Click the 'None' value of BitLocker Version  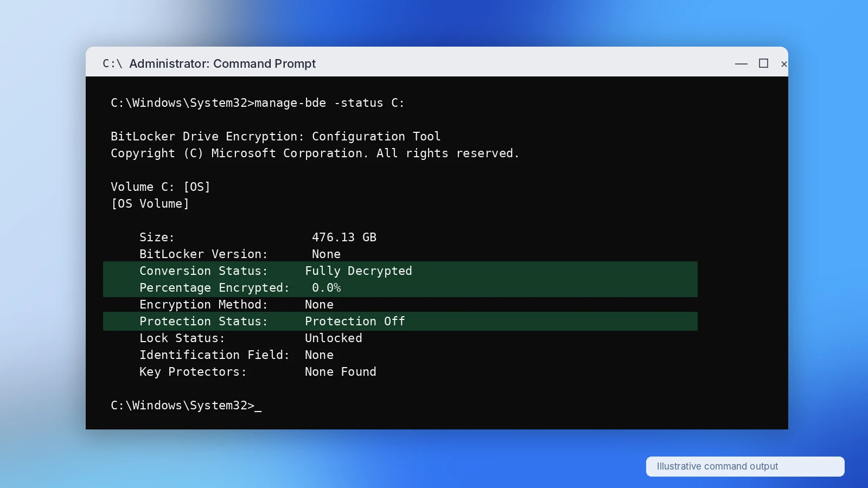(326, 254)
